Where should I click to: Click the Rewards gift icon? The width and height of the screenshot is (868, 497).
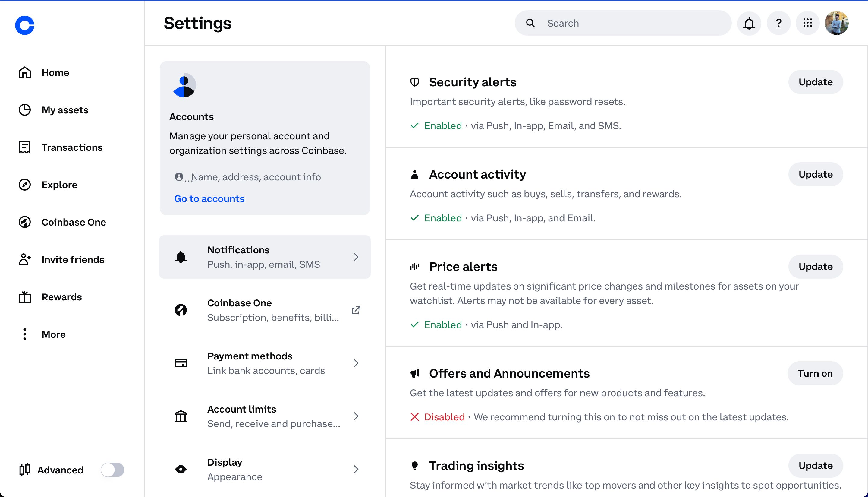click(x=24, y=297)
